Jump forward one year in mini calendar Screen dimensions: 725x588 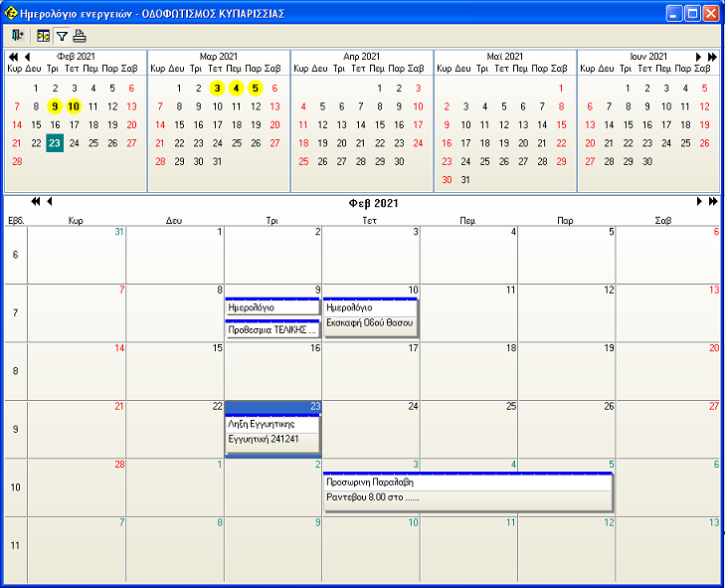click(x=712, y=57)
